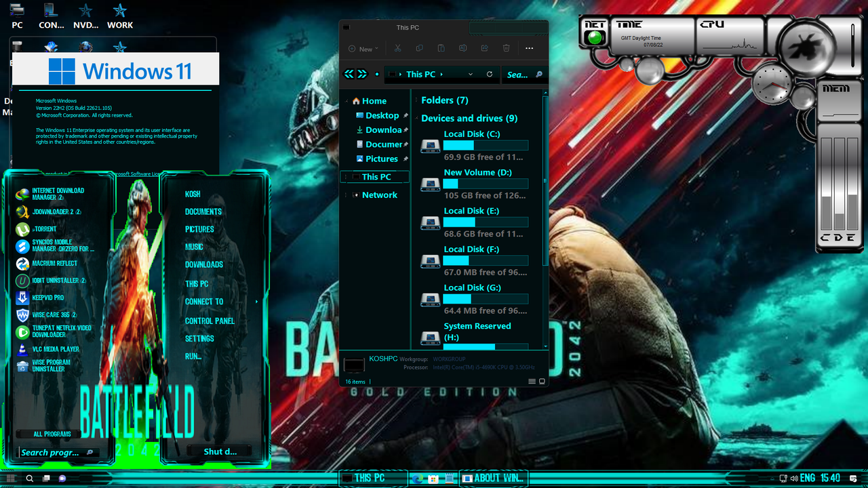Viewport: 868px width, 488px height.
Task: Click the Delete trash icon in Explorer
Action: [506, 48]
